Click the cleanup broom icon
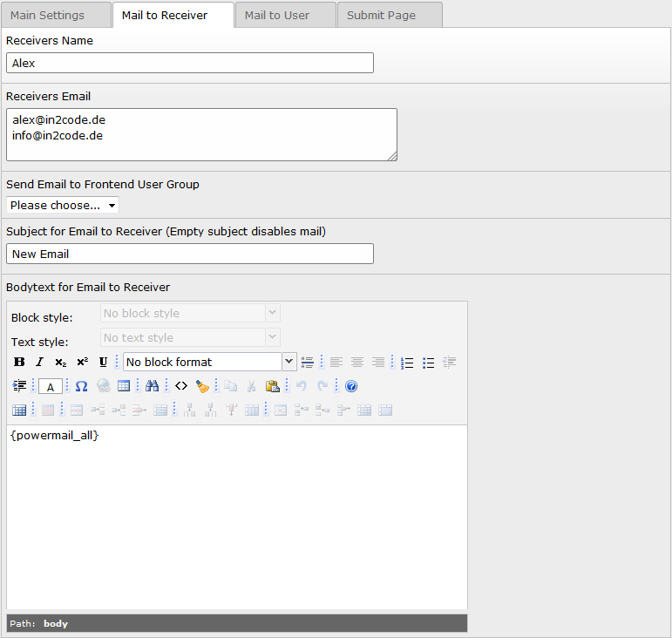This screenshot has height=638, width=672. pyautogui.click(x=202, y=386)
